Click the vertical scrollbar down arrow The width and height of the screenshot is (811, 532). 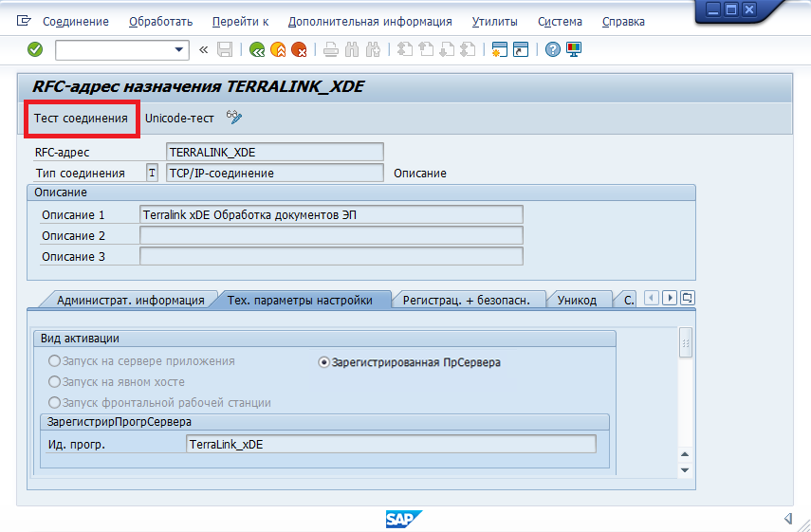coord(685,468)
